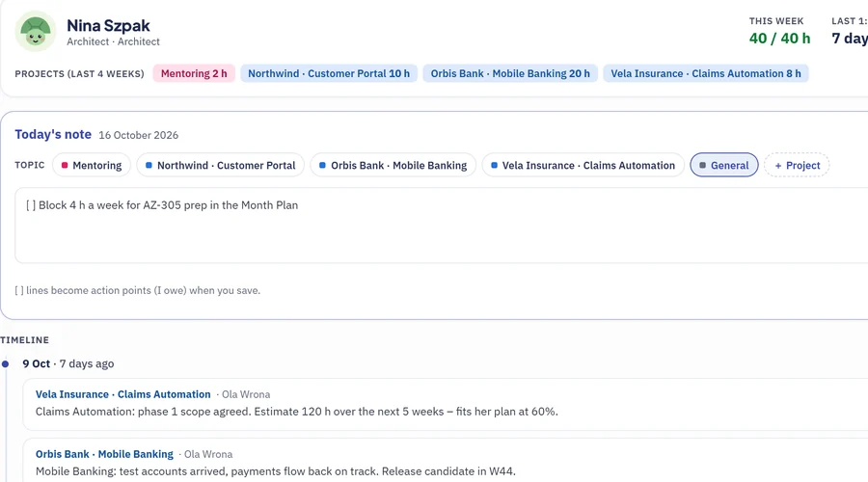Select Vela Insurance Claims Automation topic chip
Viewport: 868px width, 482px height.
[583, 165]
